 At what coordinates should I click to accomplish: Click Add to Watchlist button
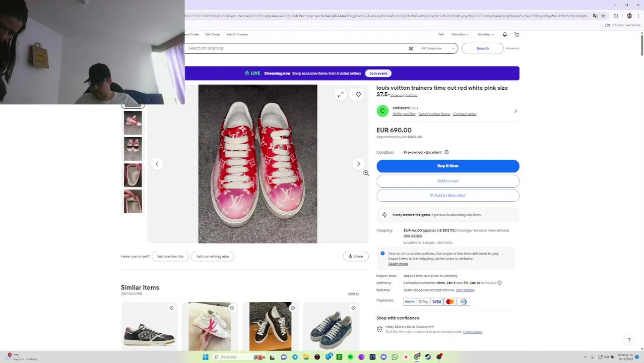(447, 196)
